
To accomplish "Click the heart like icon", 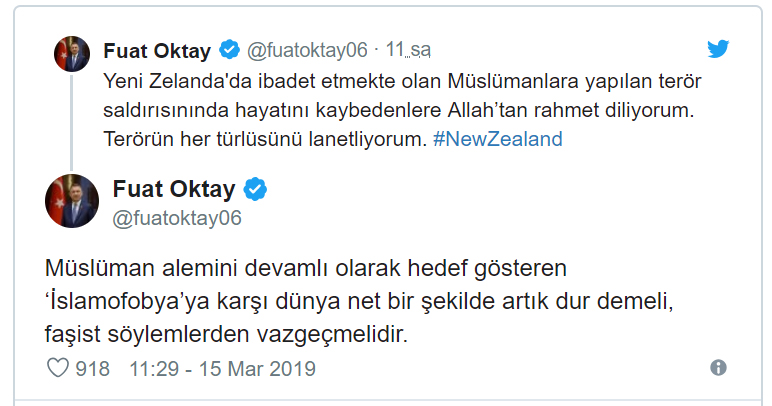I will click(59, 369).
